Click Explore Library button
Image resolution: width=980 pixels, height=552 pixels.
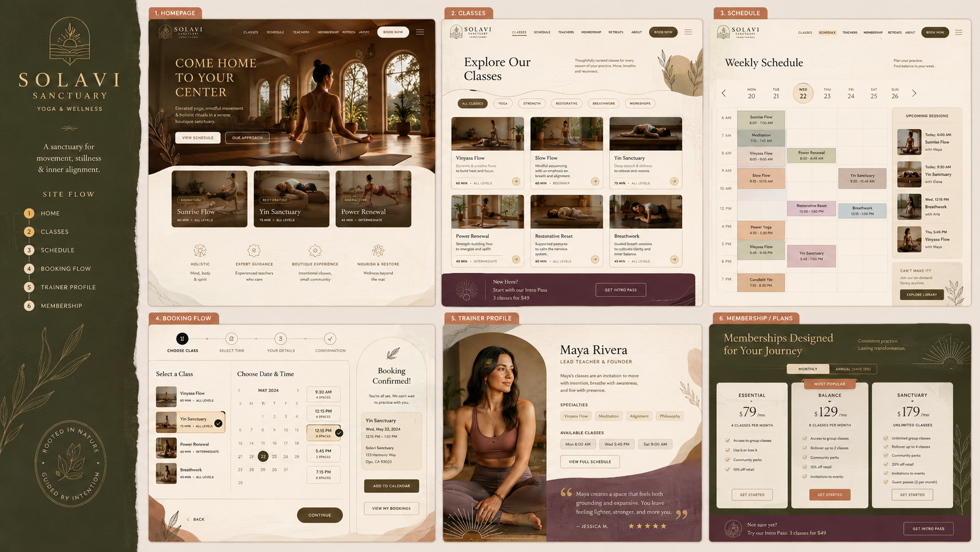922,294
